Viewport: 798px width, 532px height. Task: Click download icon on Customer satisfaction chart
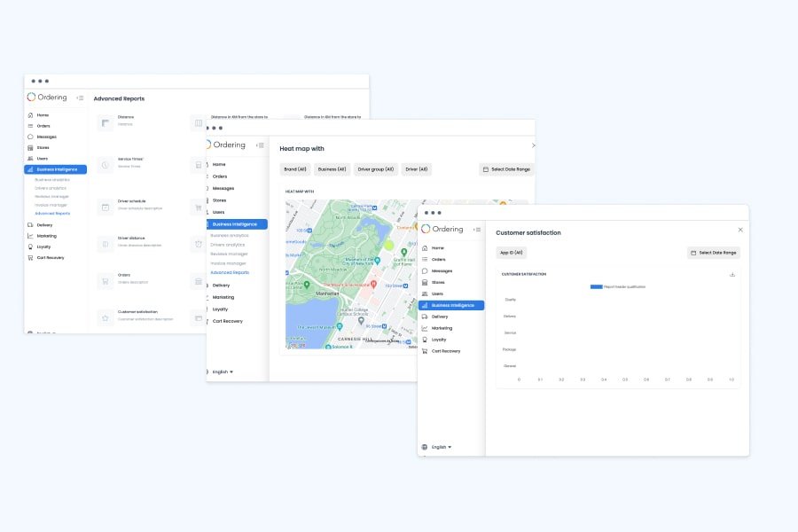click(732, 274)
